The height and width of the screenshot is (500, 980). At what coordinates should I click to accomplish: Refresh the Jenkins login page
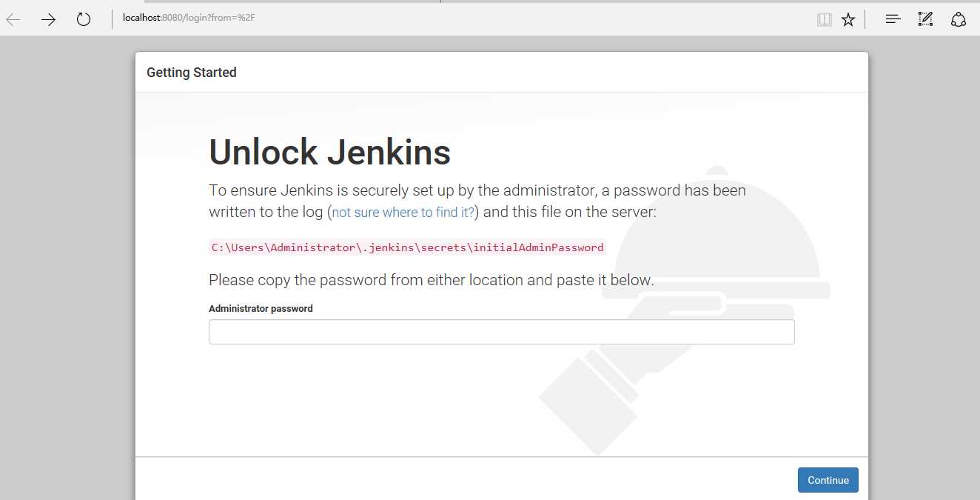84,19
